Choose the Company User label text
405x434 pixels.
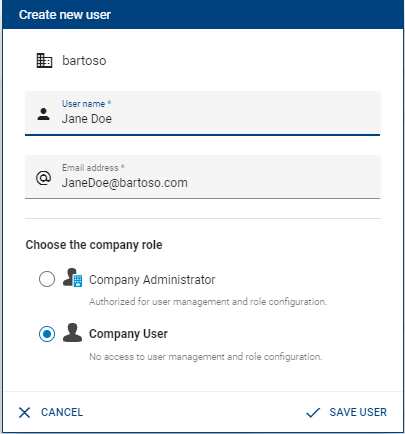(x=128, y=334)
